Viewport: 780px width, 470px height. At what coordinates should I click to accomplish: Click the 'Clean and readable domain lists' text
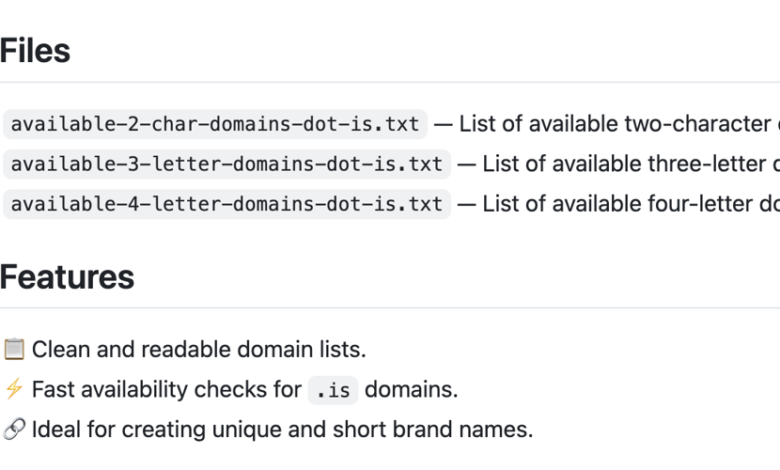(199, 349)
